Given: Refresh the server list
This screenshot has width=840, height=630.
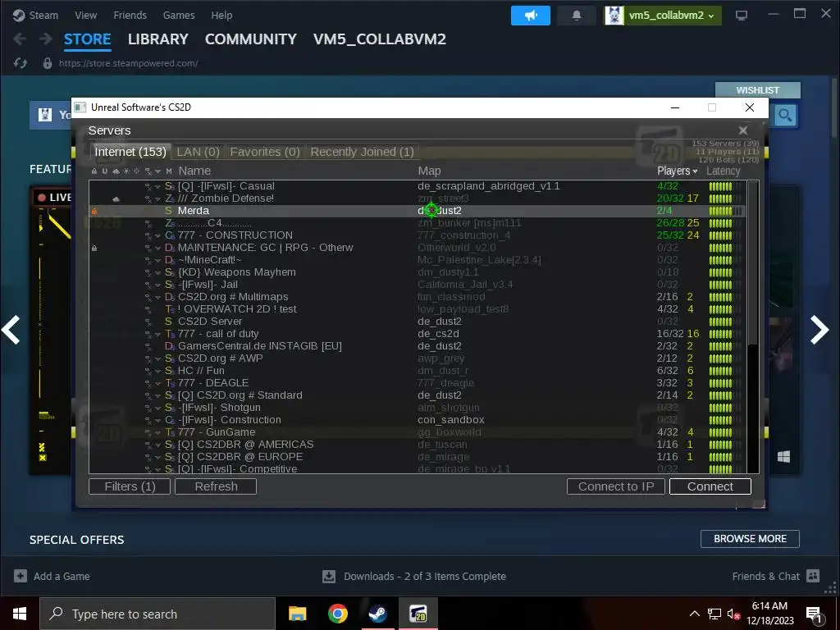Looking at the screenshot, I should pyautogui.click(x=216, y=486).
